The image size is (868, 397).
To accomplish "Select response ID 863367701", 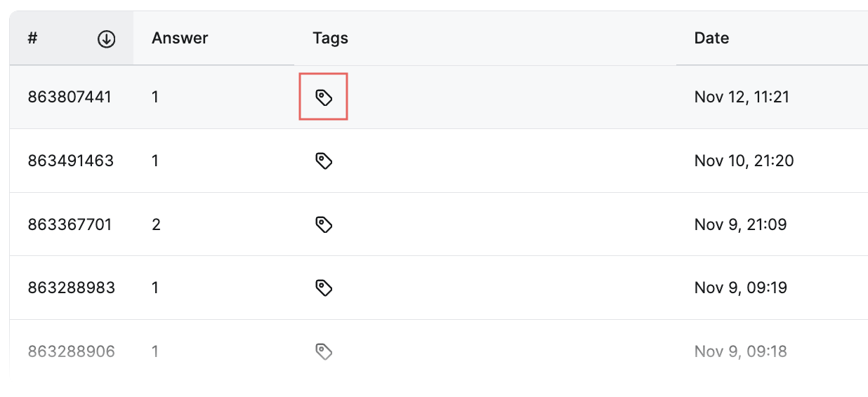I will 70,224.
